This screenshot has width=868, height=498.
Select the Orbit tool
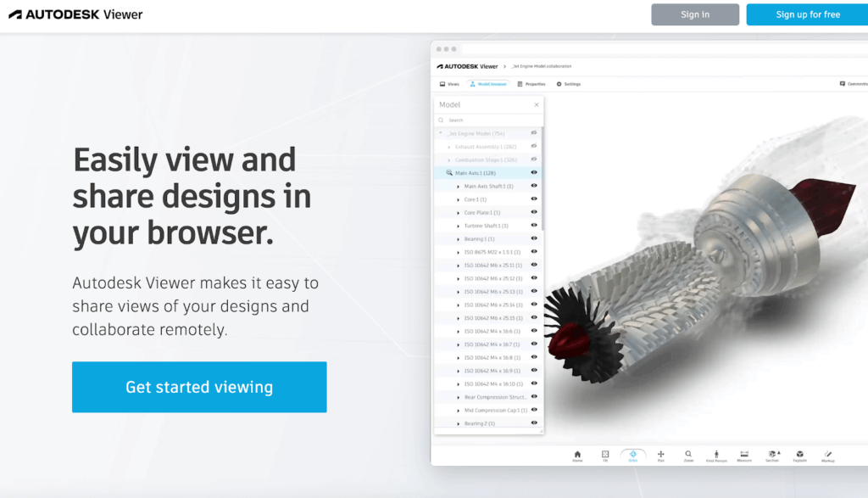point(632,455)
